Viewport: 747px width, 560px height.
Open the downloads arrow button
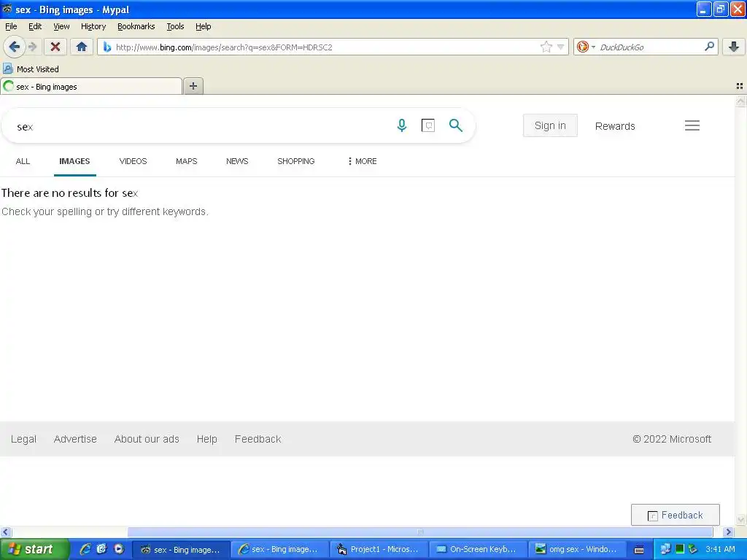coord(734,47)
